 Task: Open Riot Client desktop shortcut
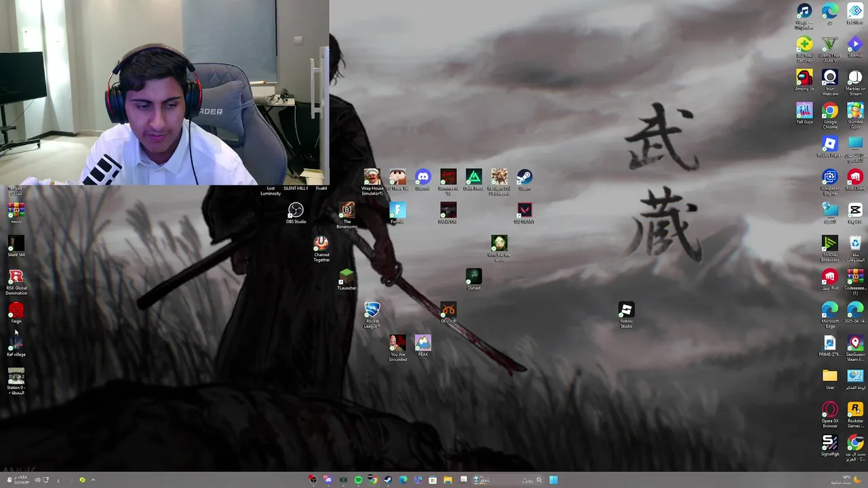click(855, 180)
